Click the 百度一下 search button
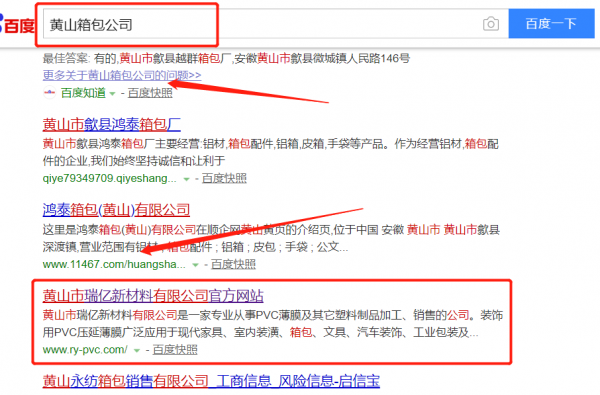Image resolution: width=600 pixels, height=395 pixels. click(x=551, y=24)
